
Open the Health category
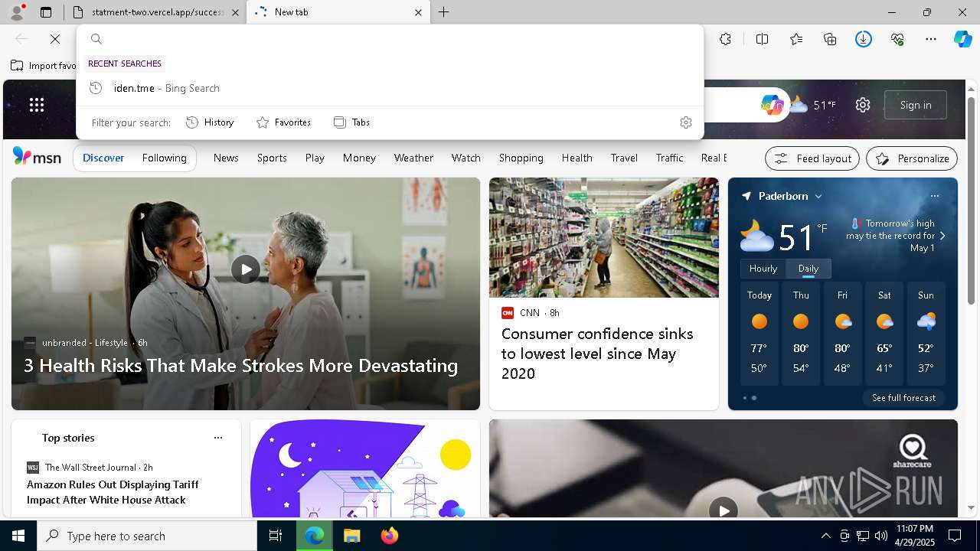[577, 158]
